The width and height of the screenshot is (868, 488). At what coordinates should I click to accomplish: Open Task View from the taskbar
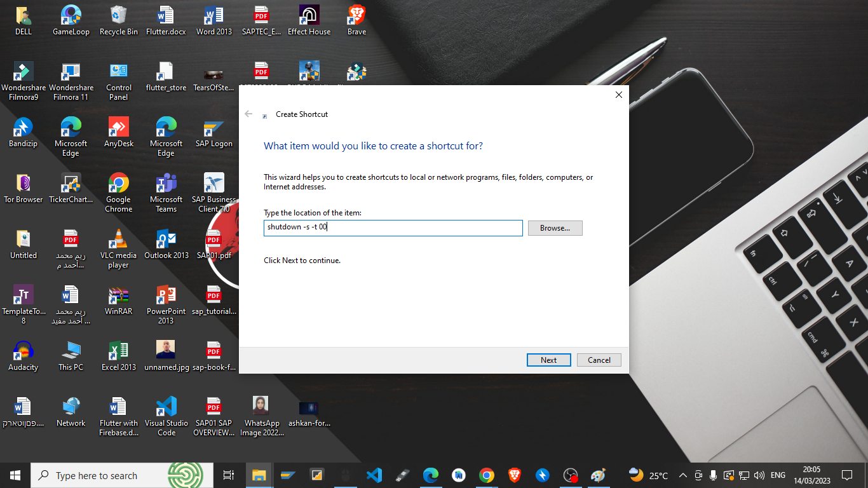pyautogui.click(x=229, y=475)
